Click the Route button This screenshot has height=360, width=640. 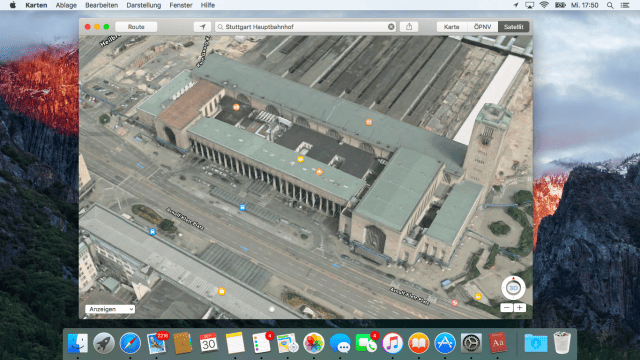click(x=136, y=27)
